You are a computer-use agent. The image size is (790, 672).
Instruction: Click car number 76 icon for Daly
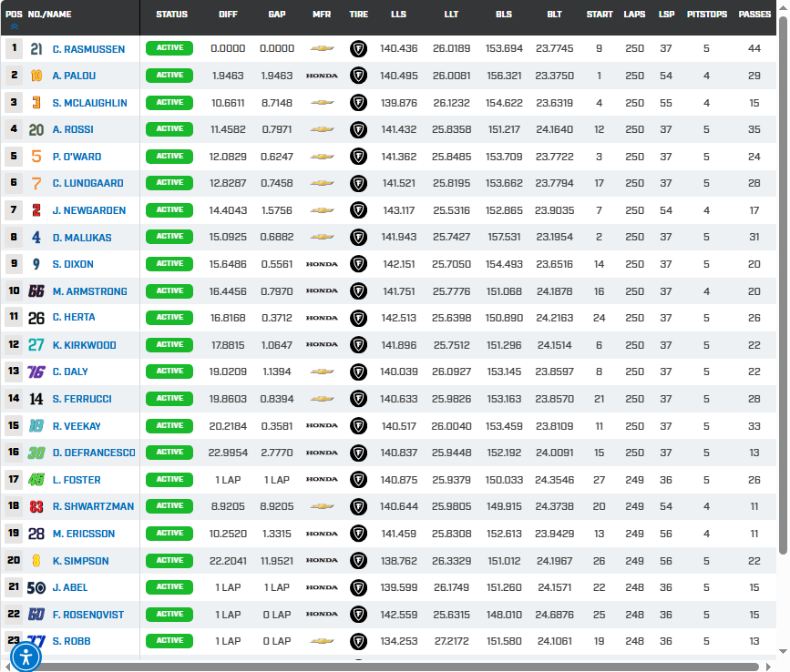tap(36, 372)
